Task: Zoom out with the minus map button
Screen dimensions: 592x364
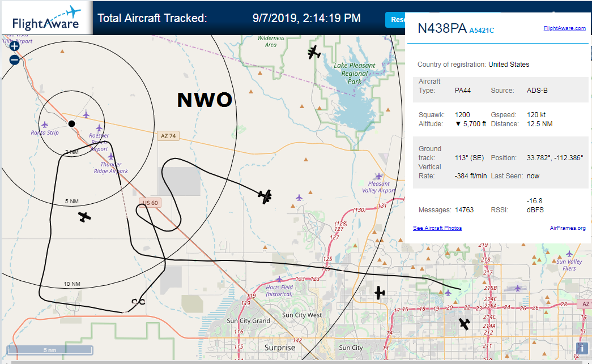Action: [x=14, y=59]
